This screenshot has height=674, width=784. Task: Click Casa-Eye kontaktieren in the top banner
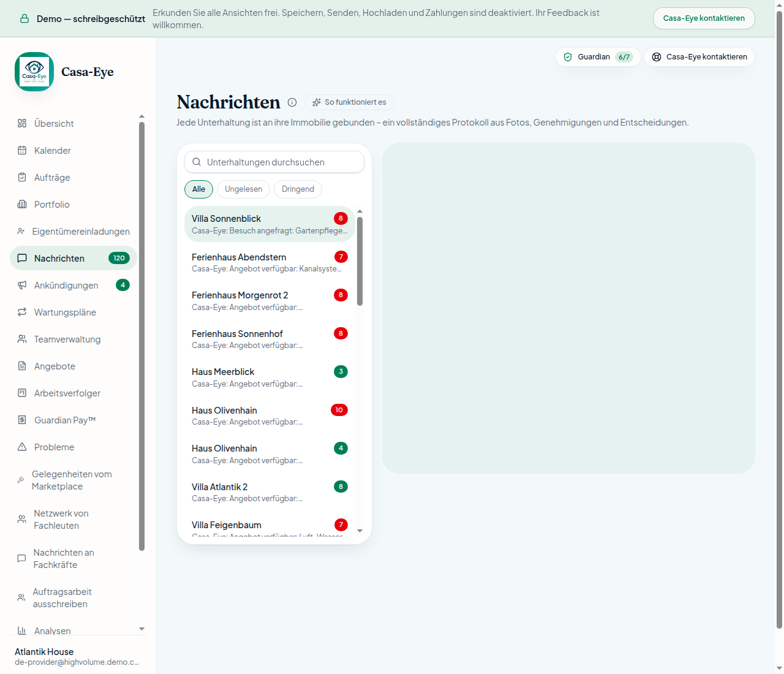click(x=704, y=18)
